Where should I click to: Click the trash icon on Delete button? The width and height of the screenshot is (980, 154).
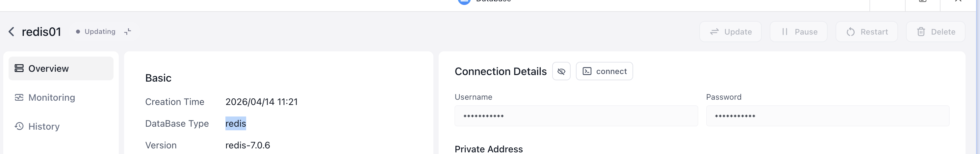(x=921, y=32)
